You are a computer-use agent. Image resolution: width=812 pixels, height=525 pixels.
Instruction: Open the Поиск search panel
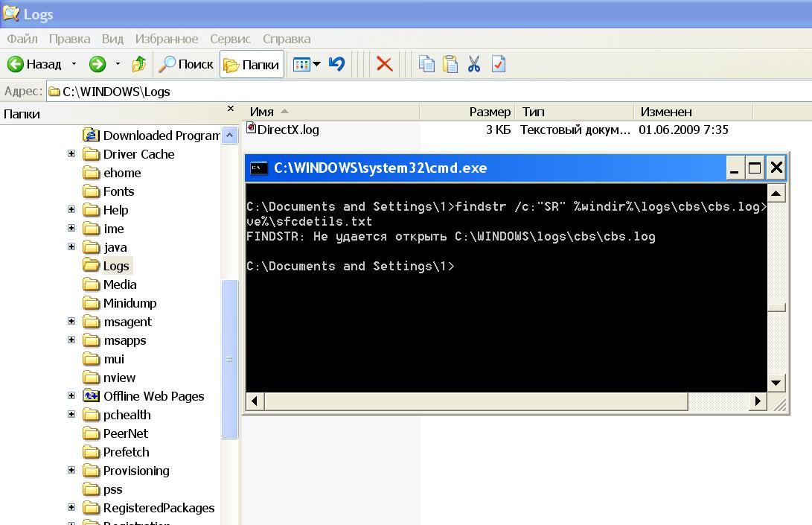[x=186, y=65]
